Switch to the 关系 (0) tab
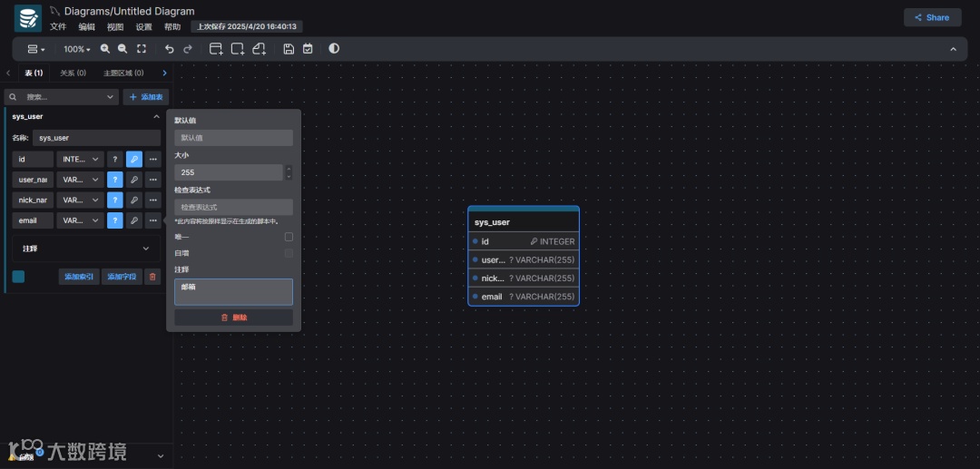 click(x=73, y=73)
